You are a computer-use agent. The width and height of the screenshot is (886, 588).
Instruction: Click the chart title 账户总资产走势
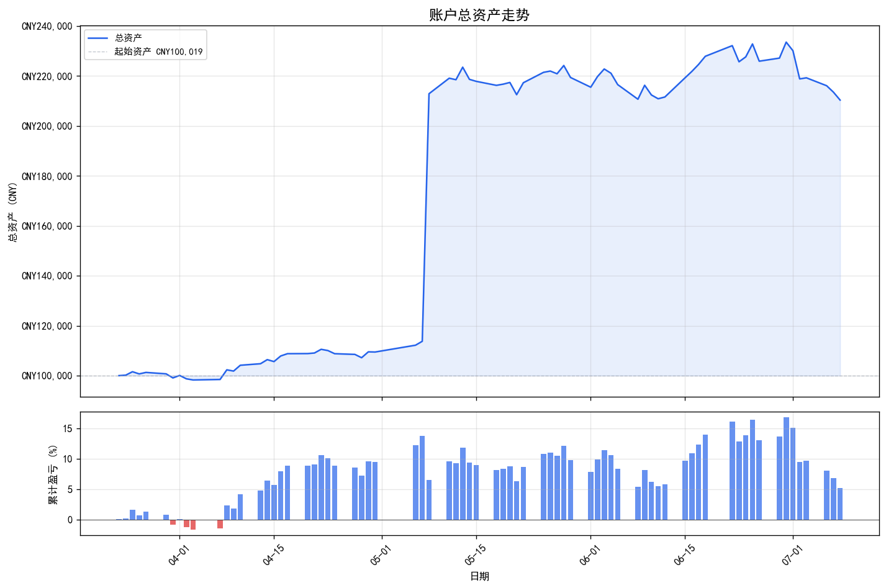(x=479, y=15)
